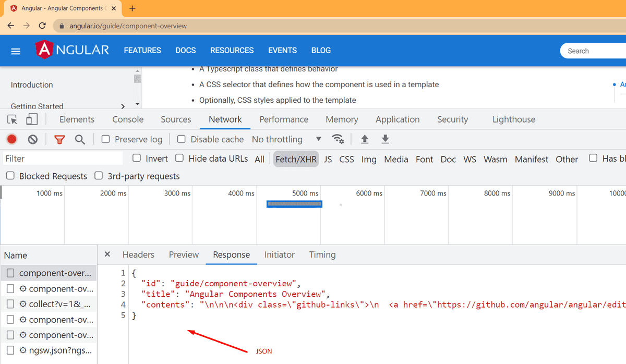Toggle Invert filter option
This screenshot has width=626, height=364.
pos(136,159)
